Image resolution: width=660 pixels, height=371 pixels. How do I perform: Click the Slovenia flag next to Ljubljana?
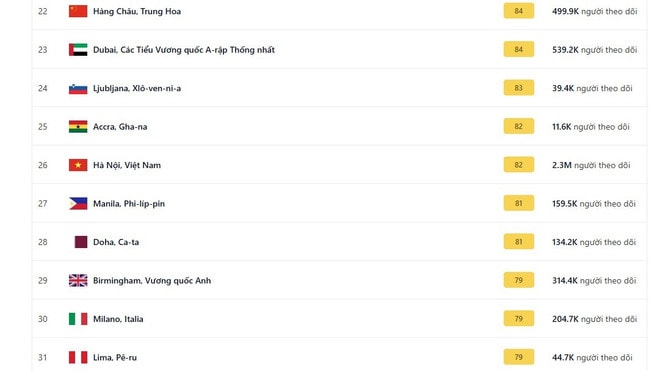78,88
